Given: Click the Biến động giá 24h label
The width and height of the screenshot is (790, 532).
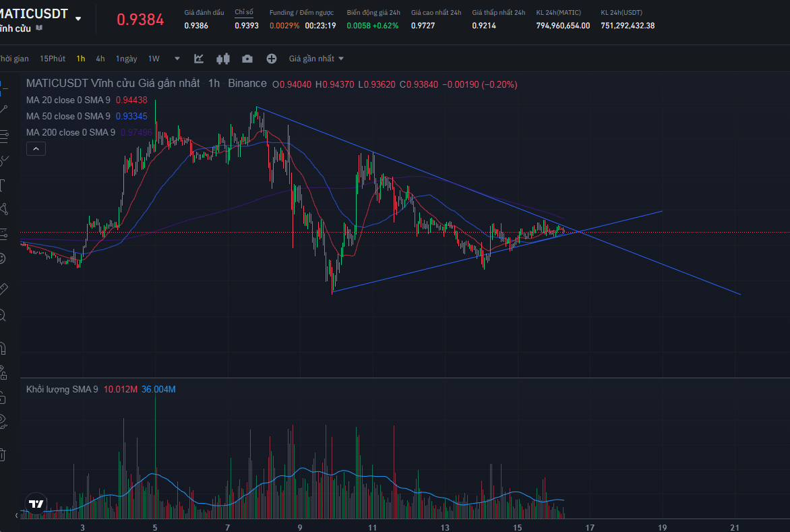Looking at the screenshot, I should point(373,12).
